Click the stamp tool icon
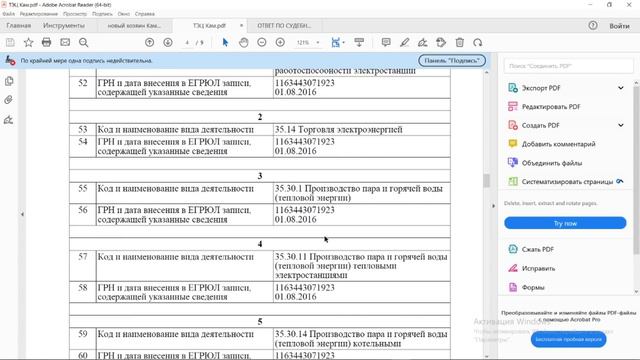This screenshot has width=640, height=360. tap(441, 42)
